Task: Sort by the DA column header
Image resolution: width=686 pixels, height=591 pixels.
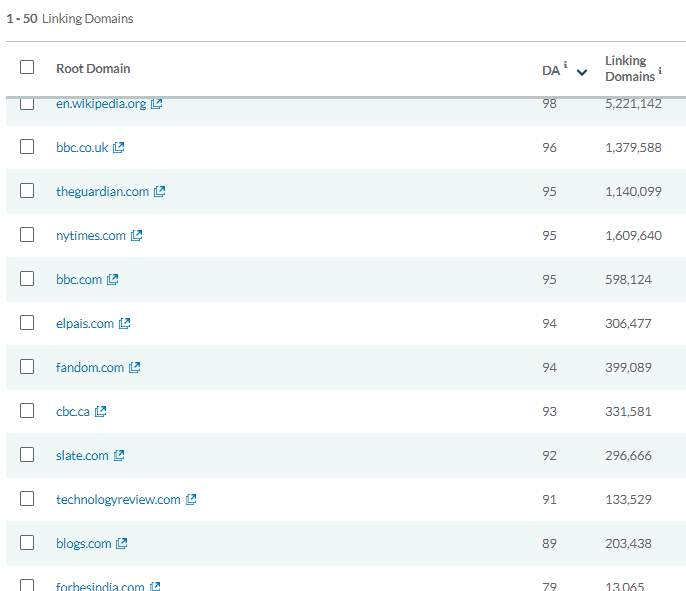Action: click(x=551, y=70)
